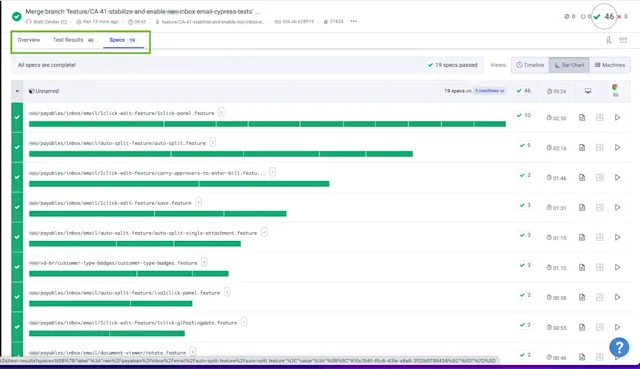Click the pending count with circle icon
Screen dimensions: 640x369
(586, 17)
